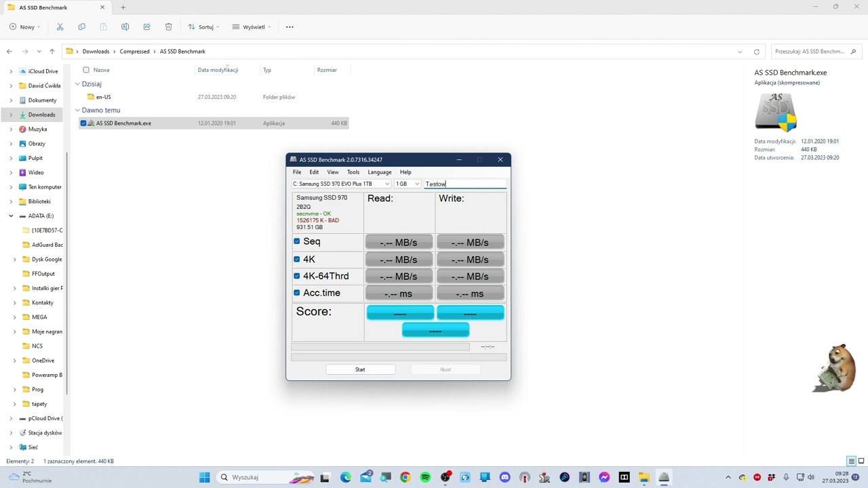Click the Write score cyan bar

pyautogui.click(x=470, y=312)
